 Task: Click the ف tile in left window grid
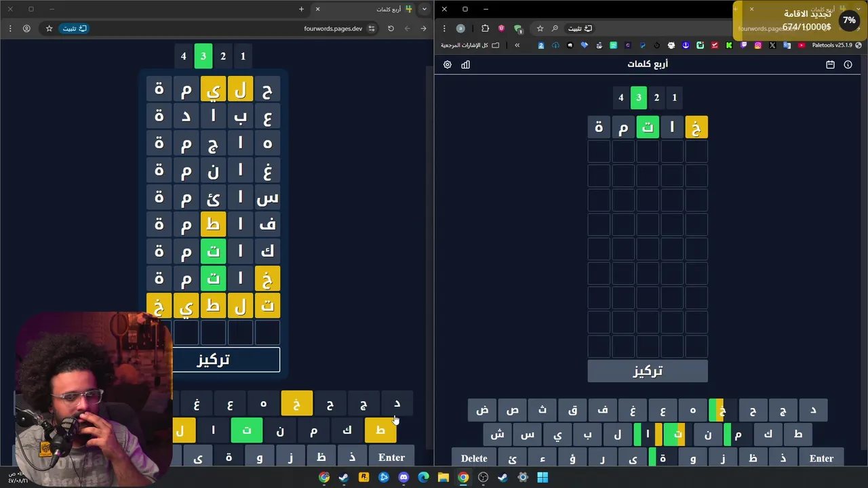267,224
